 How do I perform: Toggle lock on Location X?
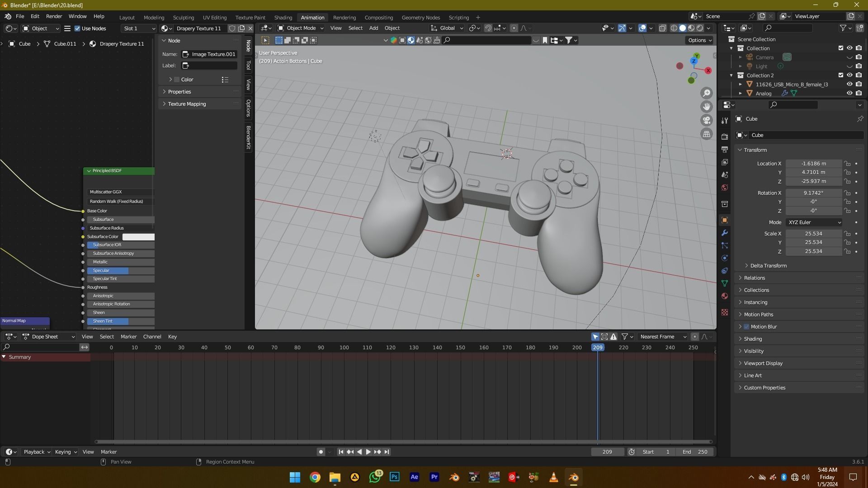coord(847,164)
